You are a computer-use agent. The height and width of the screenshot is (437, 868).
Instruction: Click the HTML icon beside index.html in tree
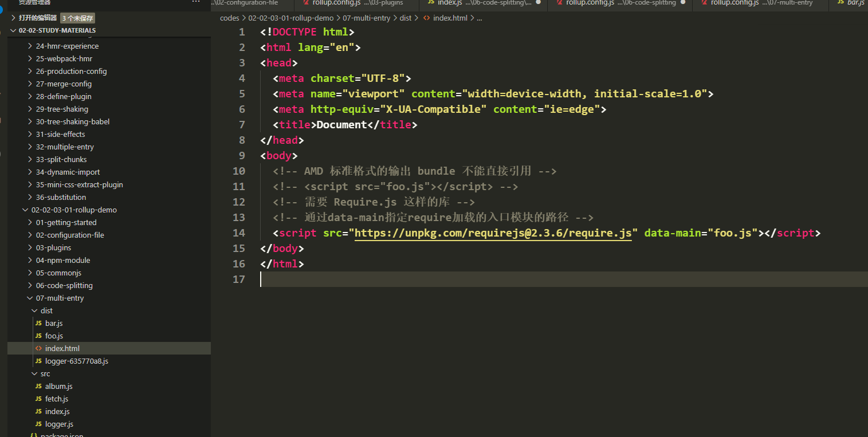tap(38, 349)
